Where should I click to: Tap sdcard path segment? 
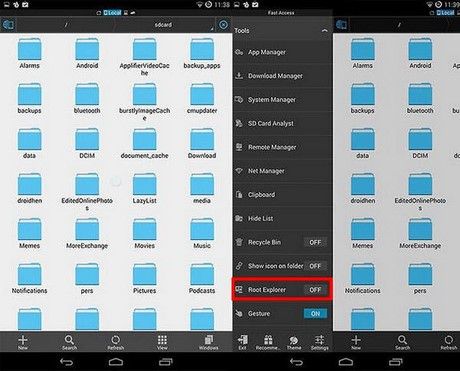tap(163, 25)
